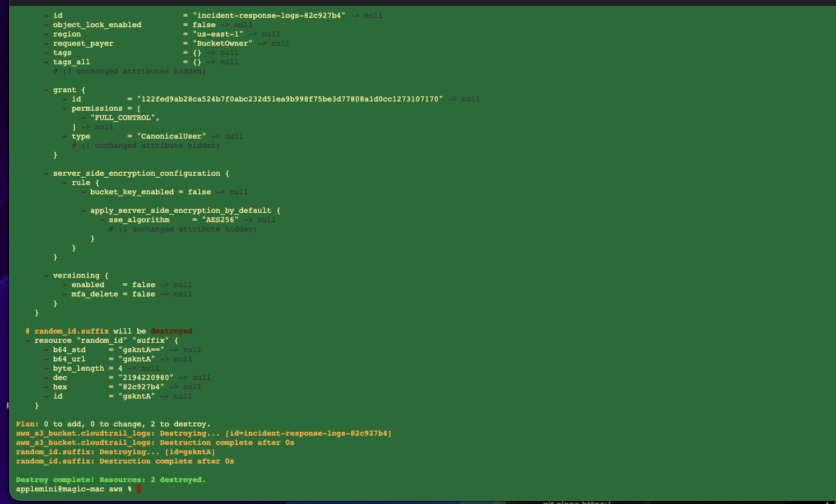Select the 'Destroy complete! Resources: 2 destroyed.' line
Viewport: 836px width, 504px height.
[111, 479]
